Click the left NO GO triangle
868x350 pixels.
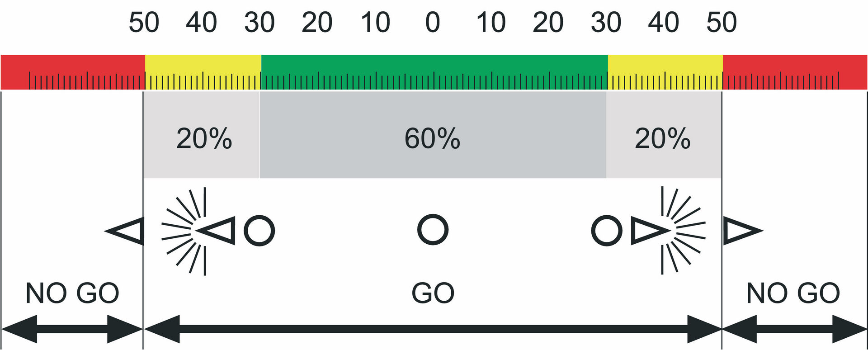[x=125, y=231]
